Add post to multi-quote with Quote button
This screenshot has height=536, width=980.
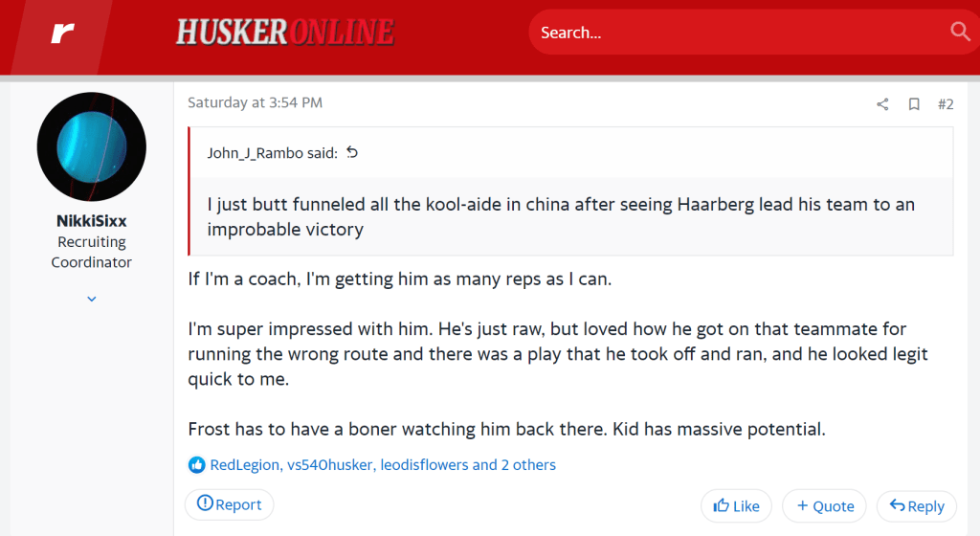click(824, 506)
